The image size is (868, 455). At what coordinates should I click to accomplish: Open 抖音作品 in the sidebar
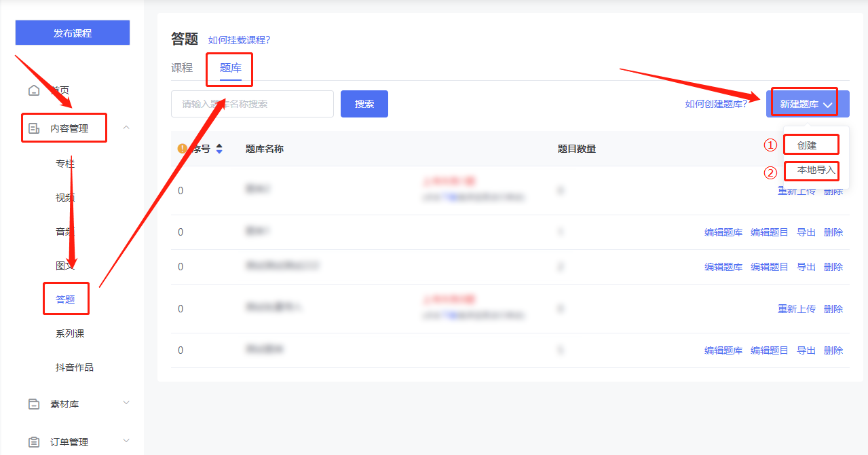point(75,367)
